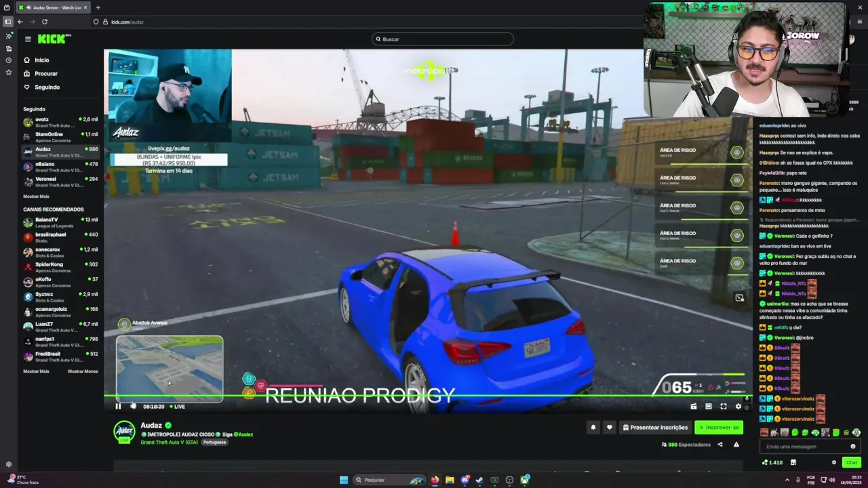Open the emoji picker in chat
The image size is (868, 488).
coord(853,447)
